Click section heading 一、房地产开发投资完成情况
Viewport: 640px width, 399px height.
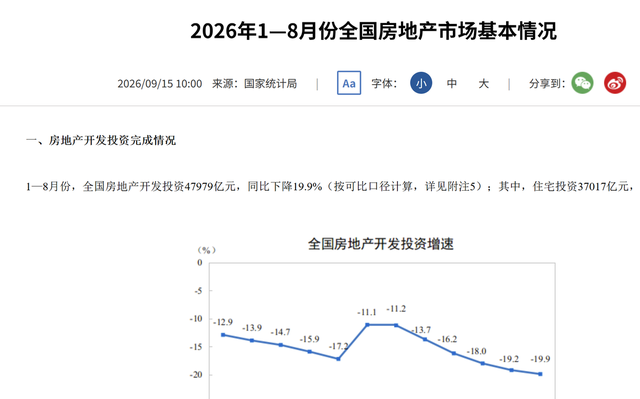(x=101, y=140)
